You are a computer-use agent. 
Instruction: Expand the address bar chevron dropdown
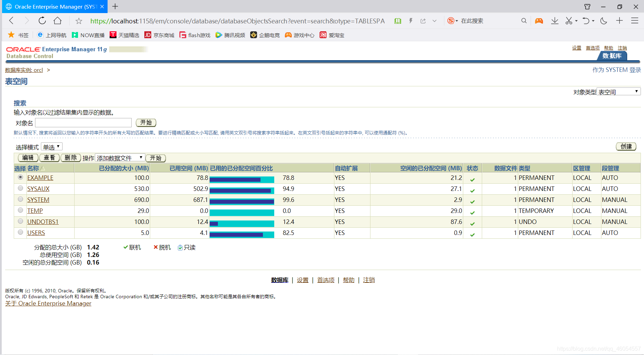pyautogui.click(x=434, y=21)
